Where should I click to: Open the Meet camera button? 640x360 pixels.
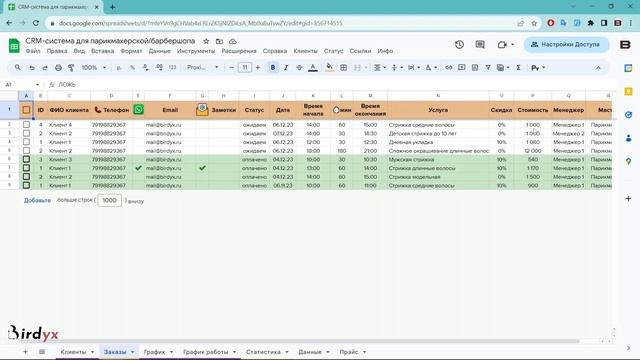[x=505, y=44]
